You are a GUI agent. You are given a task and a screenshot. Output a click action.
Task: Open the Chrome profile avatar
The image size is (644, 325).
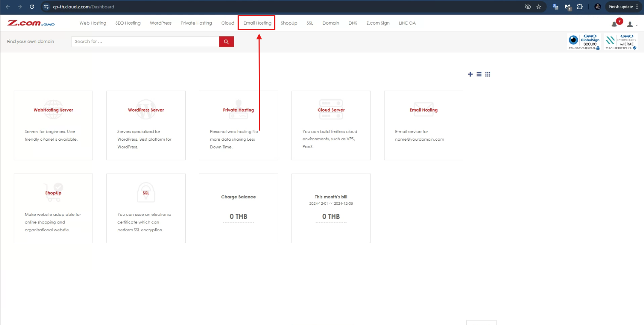click(598, 7)
